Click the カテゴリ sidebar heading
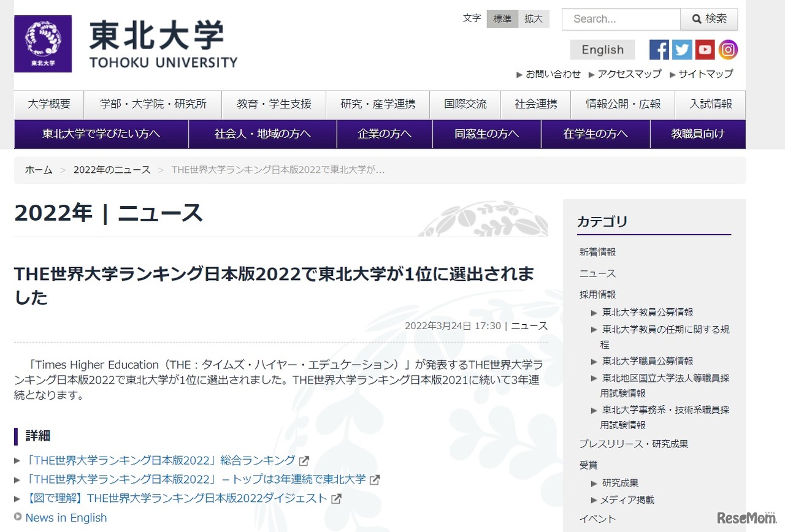 click(x=602, y=222)
